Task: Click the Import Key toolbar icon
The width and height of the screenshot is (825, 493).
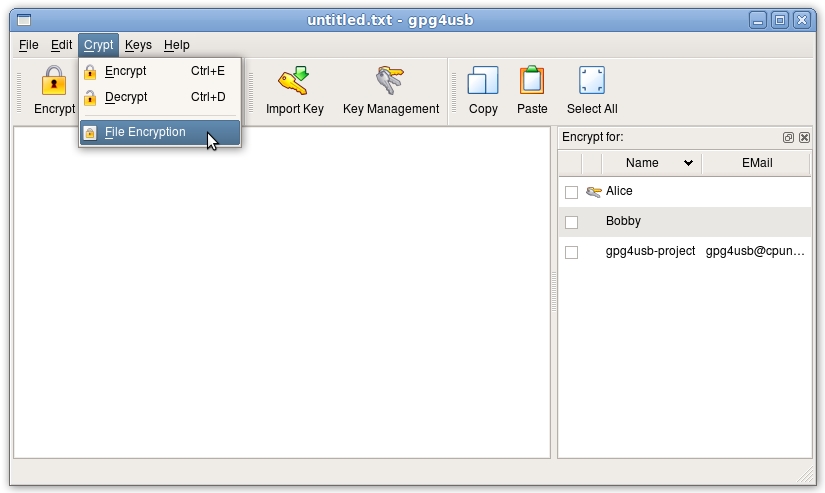Action: 294,81
